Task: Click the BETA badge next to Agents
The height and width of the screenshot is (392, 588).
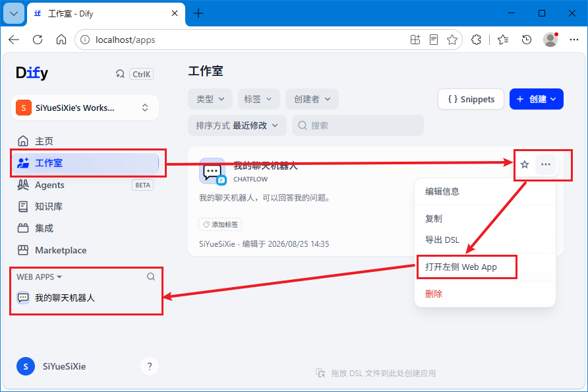Action: click(142, 185)
